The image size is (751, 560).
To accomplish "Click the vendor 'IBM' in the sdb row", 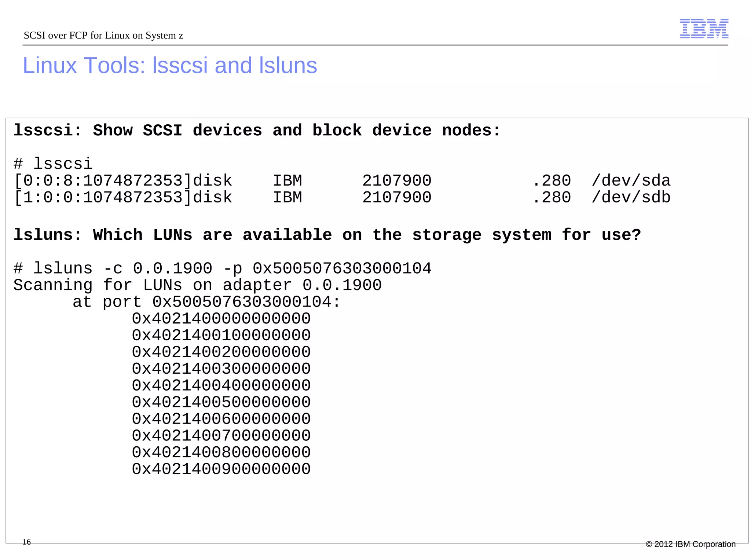I will tap(287, 197).
